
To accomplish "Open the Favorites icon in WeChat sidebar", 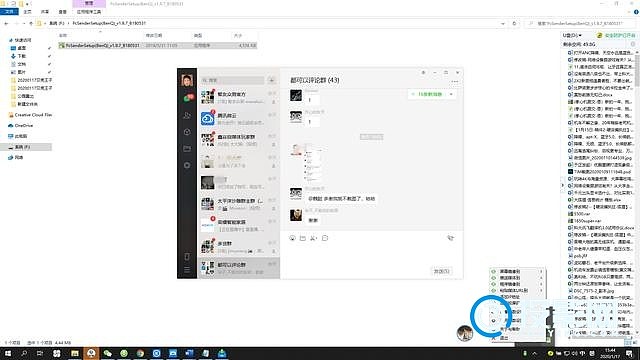I will tap(187, 132).
